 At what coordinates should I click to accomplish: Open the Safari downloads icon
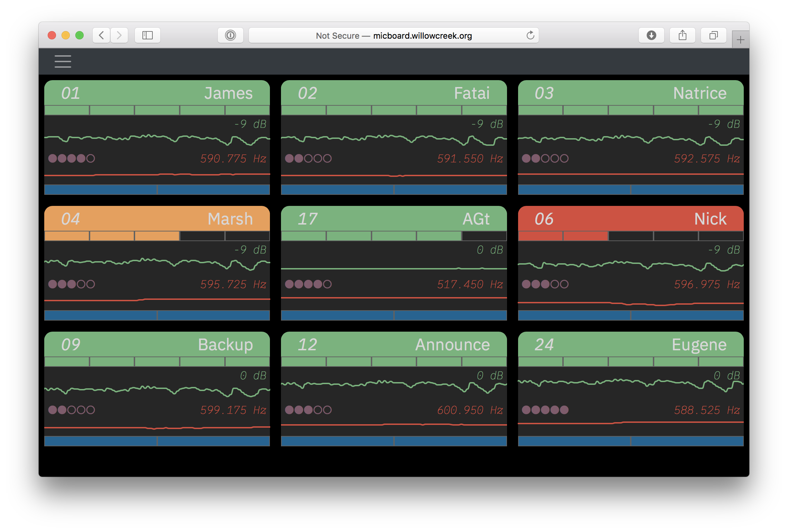[x=651, y=35]
